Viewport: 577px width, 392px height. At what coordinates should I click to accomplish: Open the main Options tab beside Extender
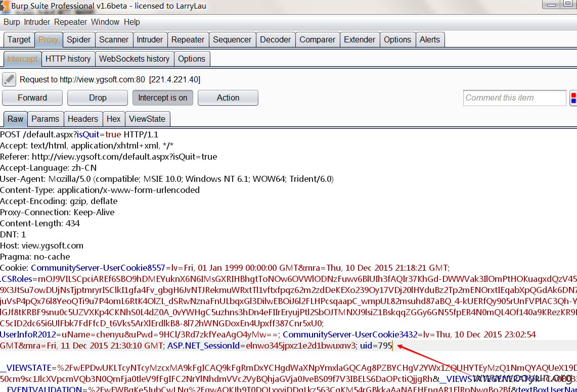click(397, 40)
